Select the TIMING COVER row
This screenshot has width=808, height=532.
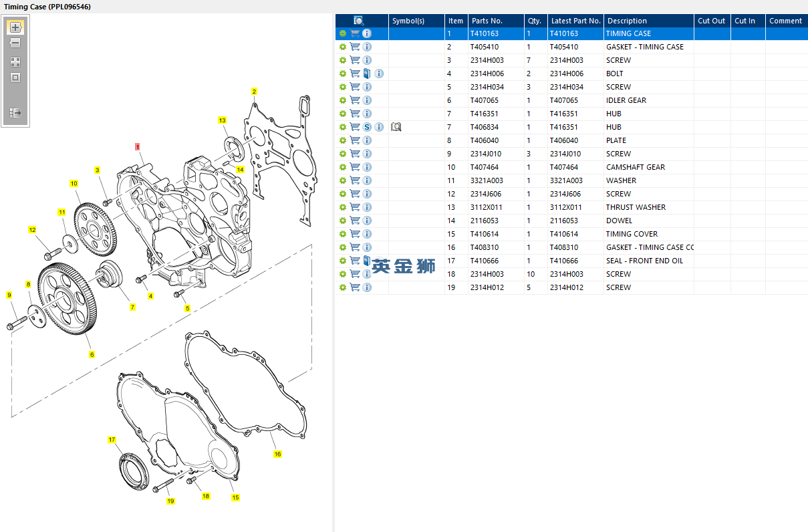(x=632, y=234)
